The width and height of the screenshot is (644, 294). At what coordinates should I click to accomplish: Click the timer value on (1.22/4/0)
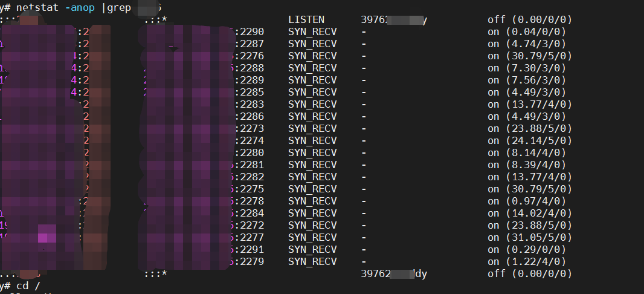(527, 261)
